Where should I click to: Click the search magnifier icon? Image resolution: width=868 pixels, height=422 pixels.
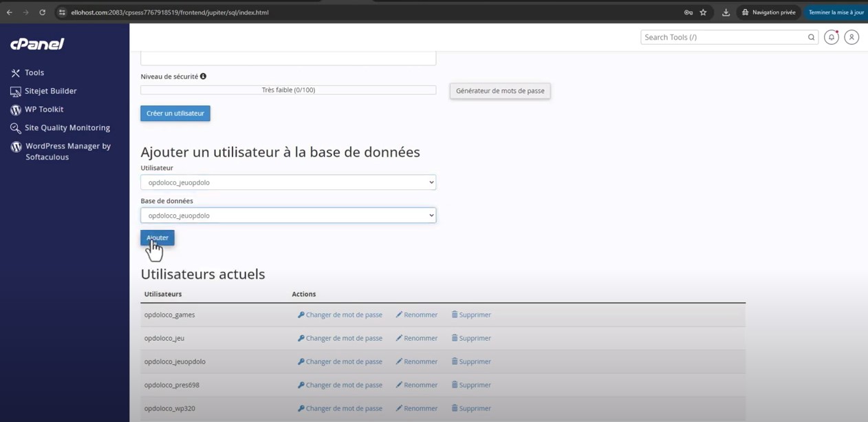point(811,37)
